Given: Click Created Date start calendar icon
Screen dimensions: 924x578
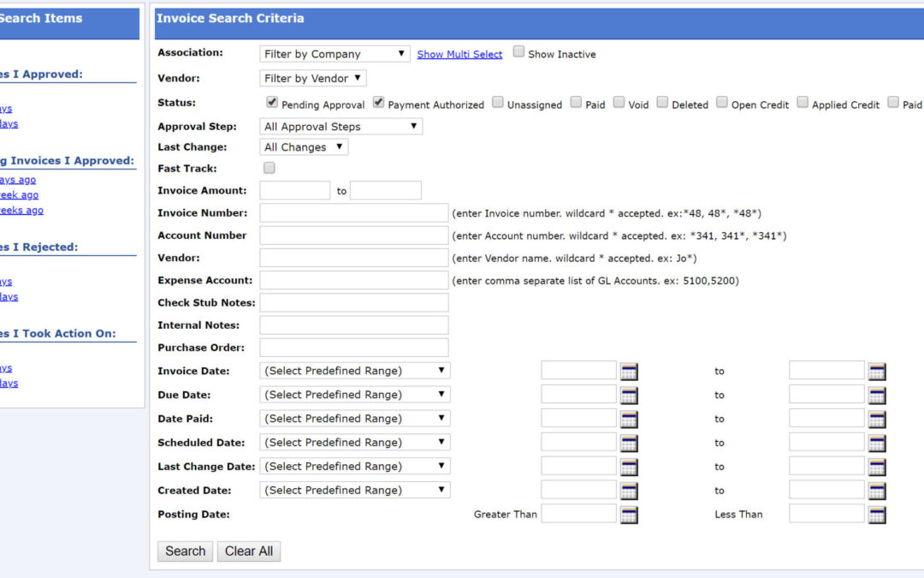Looking at the screenshot, I should coord(629,492).
